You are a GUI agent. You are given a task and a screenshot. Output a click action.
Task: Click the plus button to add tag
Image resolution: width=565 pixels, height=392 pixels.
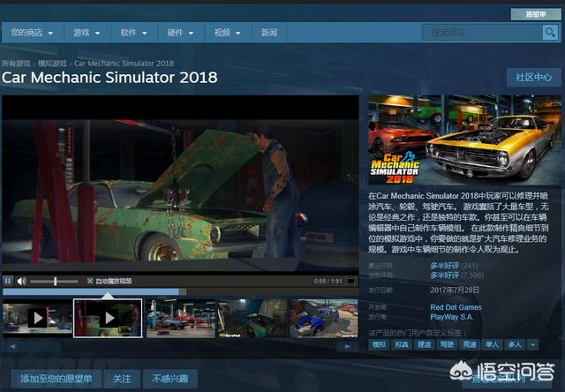point(533,345)
